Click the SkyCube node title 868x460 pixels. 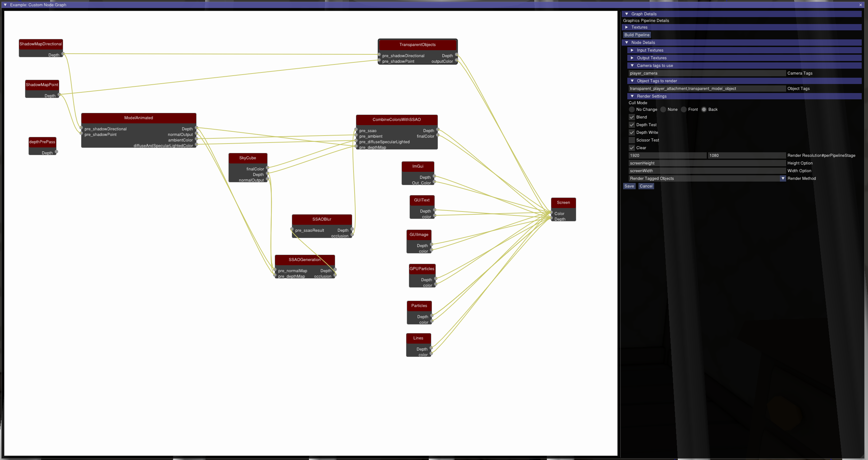coord(248,158)
